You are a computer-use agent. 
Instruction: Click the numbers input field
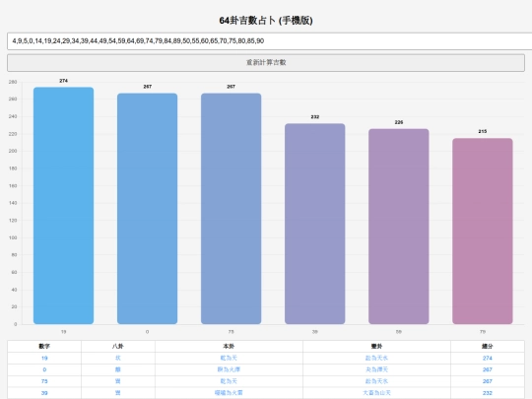pyautogui.click(x=269, y=41)
